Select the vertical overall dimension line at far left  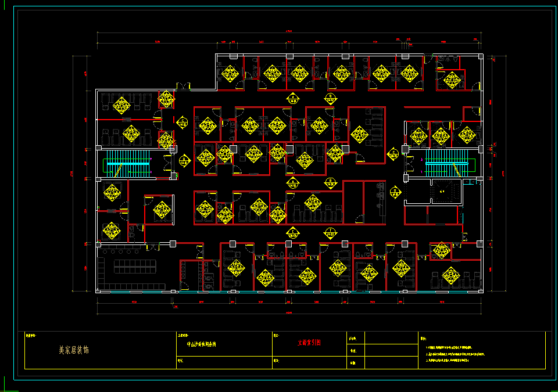click(73, 173)
